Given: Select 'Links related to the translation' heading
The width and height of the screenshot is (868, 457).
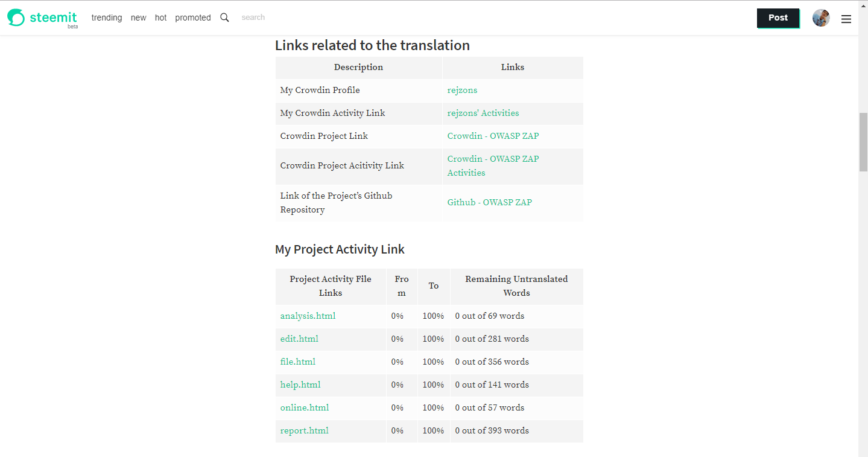Looking at the screenshot, I should (372, 45).
